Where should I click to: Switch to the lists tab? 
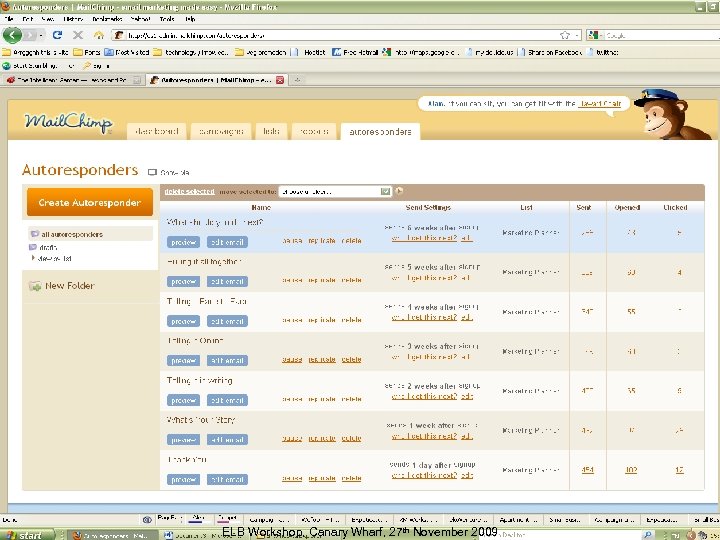(x=271, y=131)
